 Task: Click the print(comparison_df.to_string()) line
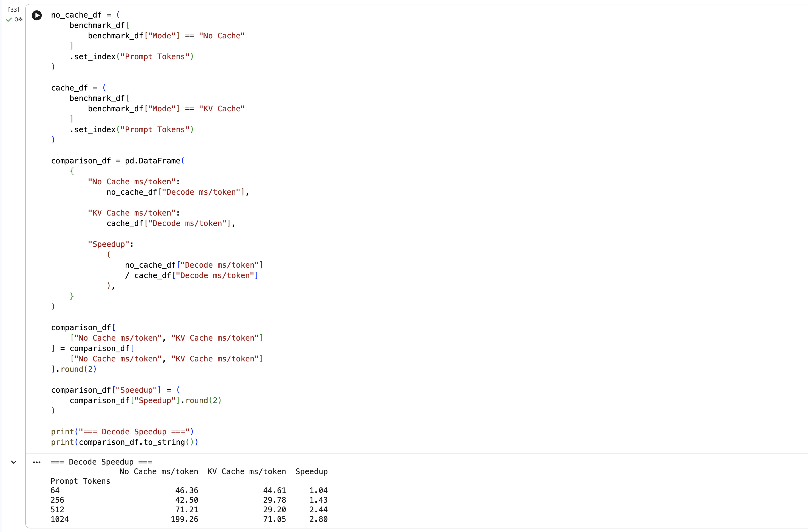tap(125, 442)
